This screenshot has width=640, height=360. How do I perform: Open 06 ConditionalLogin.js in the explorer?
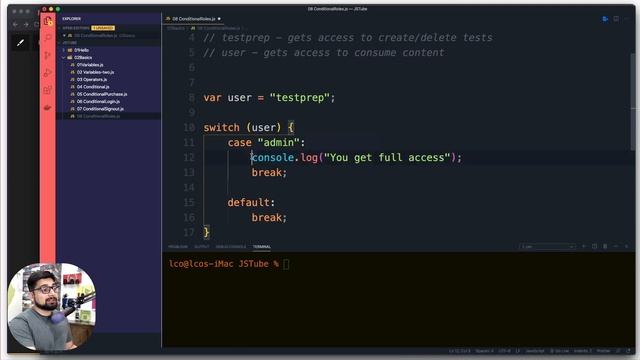coord(98,102)
